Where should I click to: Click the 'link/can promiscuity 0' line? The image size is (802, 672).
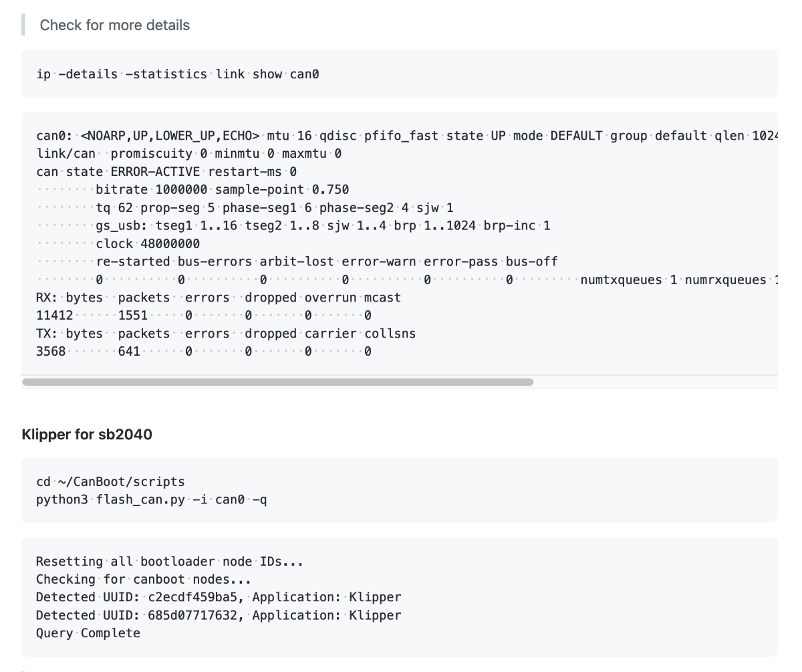(x=189, y=154)
